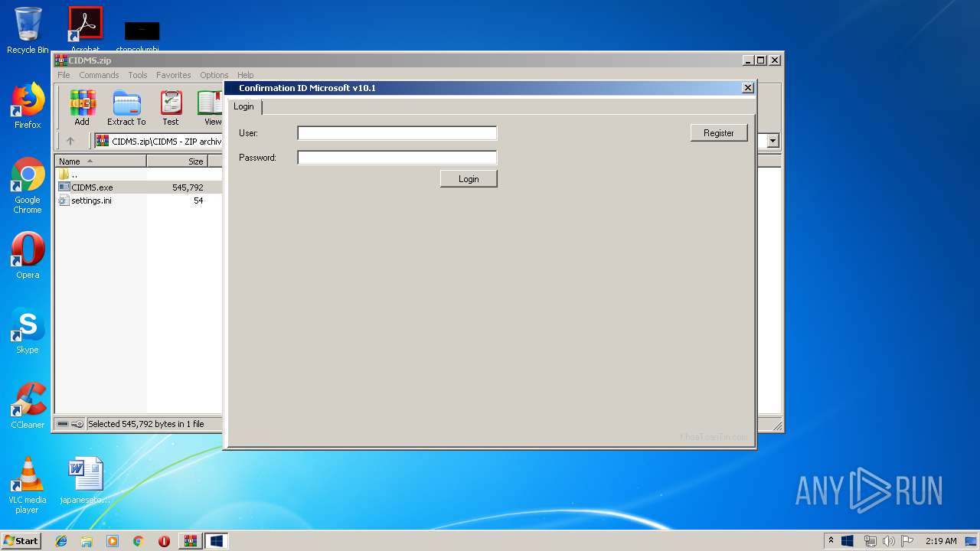Screen dimensions: 980x551
Task: Open Google Chrome desktop shortcut
Action: coord(28,186)
